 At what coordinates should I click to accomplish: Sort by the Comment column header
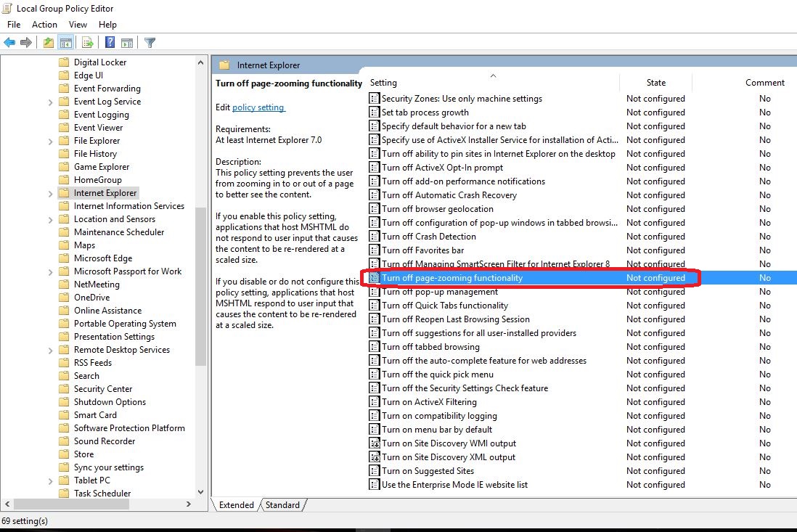(764, 82)
